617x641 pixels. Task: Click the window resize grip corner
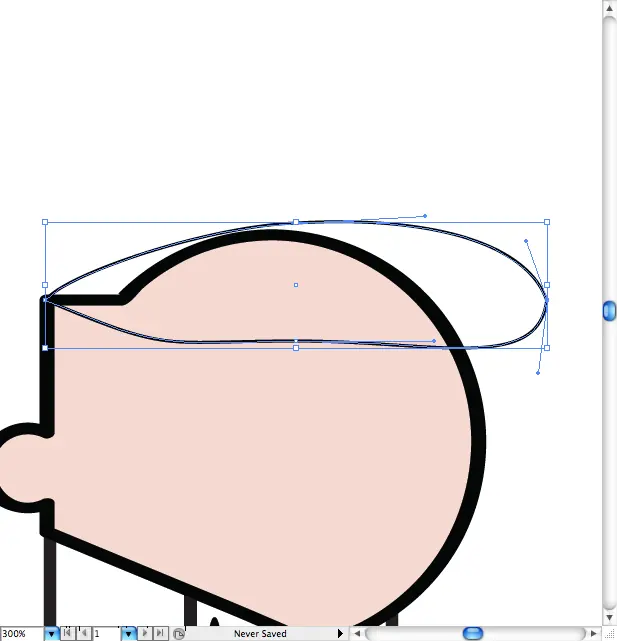click(609, 634)
